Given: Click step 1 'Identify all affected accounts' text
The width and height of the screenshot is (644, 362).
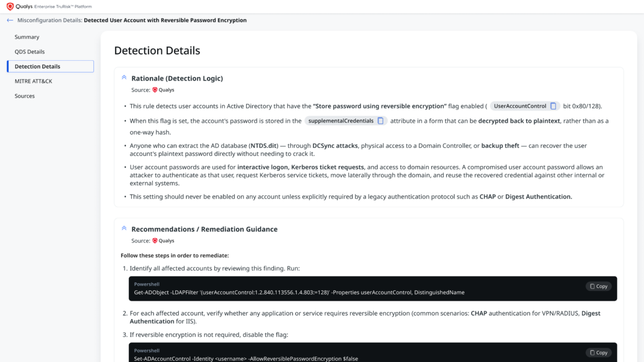Looking at the screenshot, I should coord(215,268).
